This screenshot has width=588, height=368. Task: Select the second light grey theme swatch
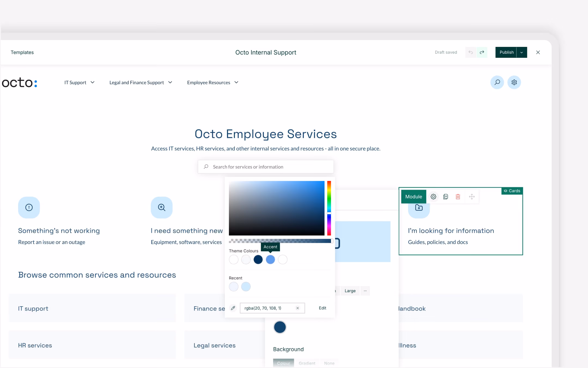(246, 260)
